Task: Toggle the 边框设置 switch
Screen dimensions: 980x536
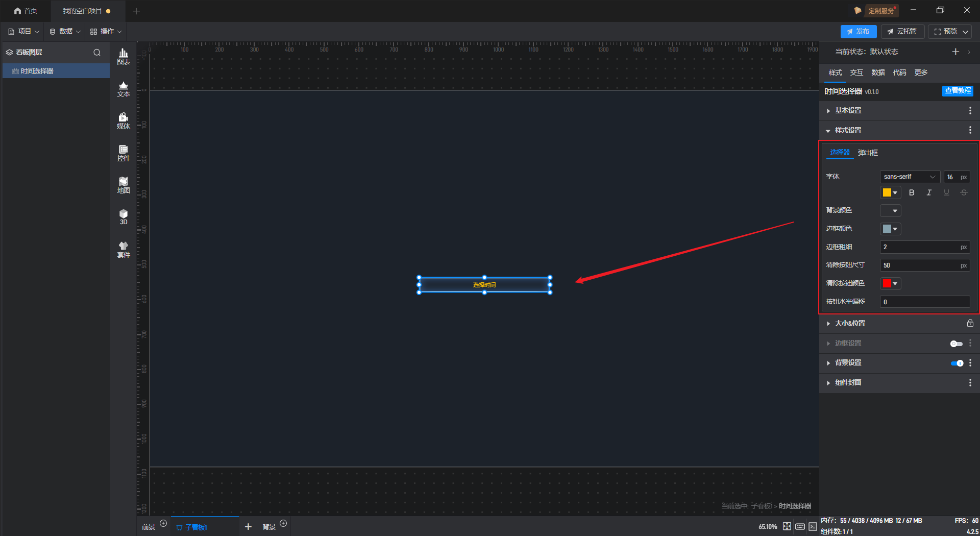Action: (x=957, y=344)
